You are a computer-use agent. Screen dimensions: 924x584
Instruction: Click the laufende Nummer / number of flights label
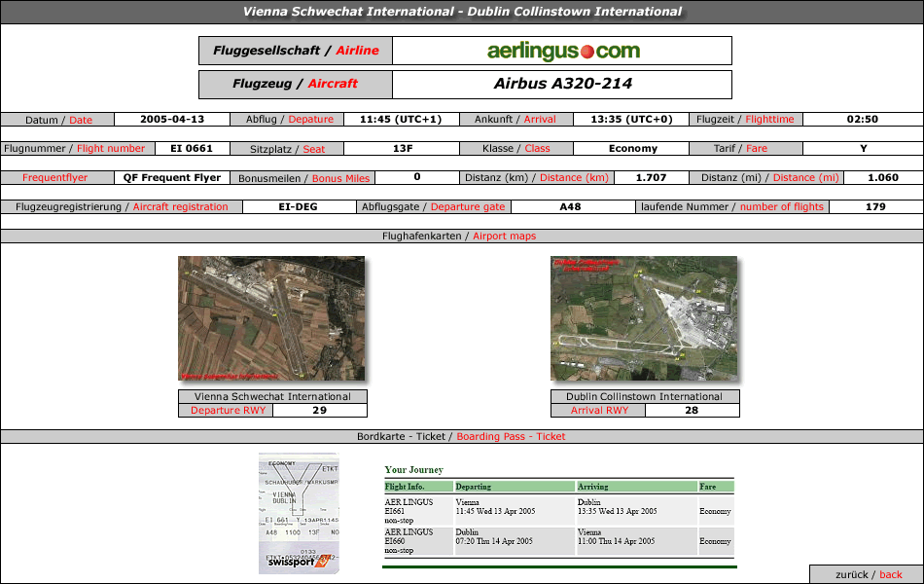[x=731, y=207]
